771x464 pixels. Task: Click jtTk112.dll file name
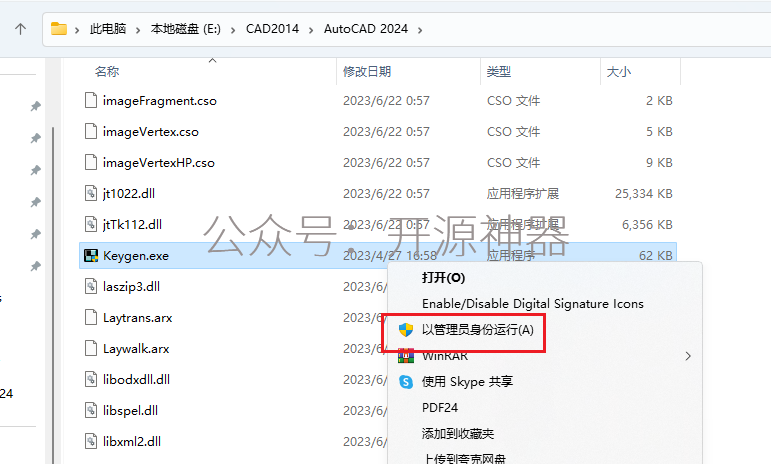pyautogui.click(x=132, y=225)
